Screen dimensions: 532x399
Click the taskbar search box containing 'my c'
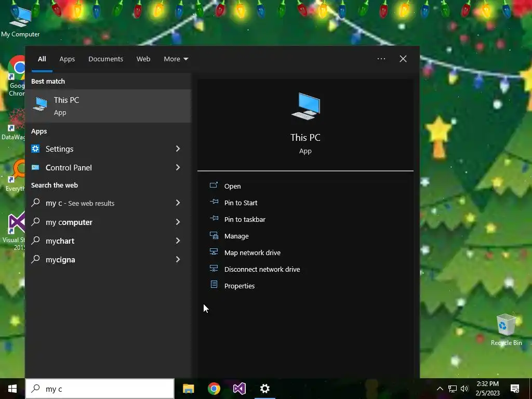(x=100, y=389)
